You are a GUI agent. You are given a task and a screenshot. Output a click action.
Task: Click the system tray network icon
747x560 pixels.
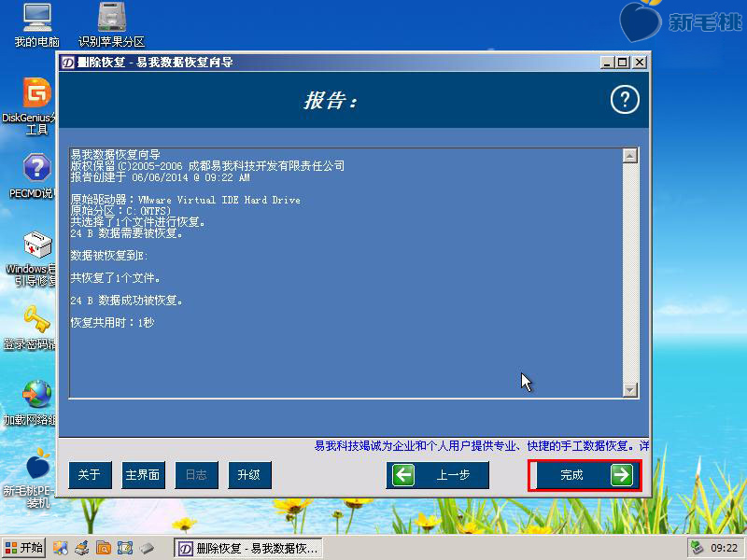698,548
